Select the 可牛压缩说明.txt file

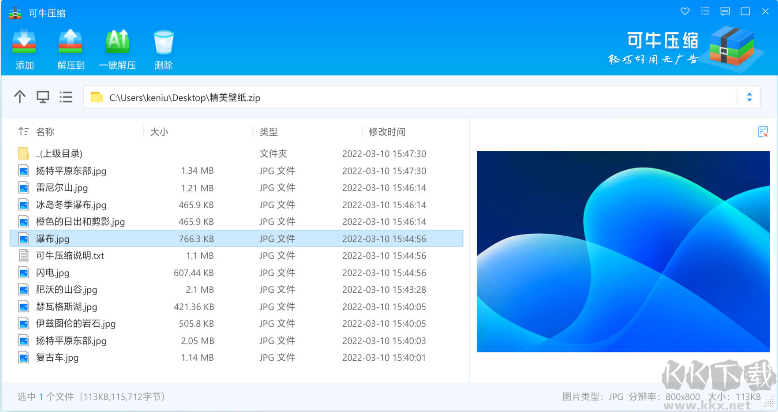[x=70, y=256]
